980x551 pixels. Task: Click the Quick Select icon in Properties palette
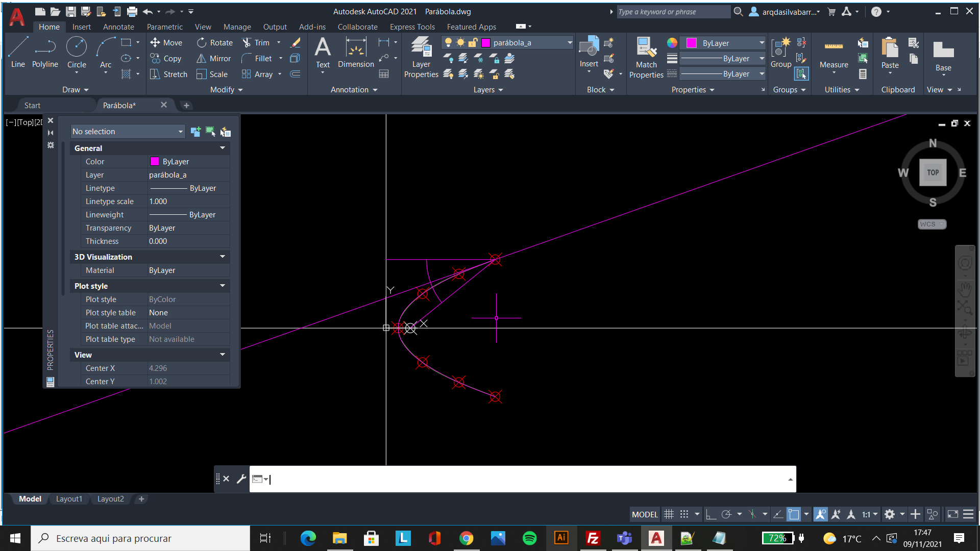(225, 132)
